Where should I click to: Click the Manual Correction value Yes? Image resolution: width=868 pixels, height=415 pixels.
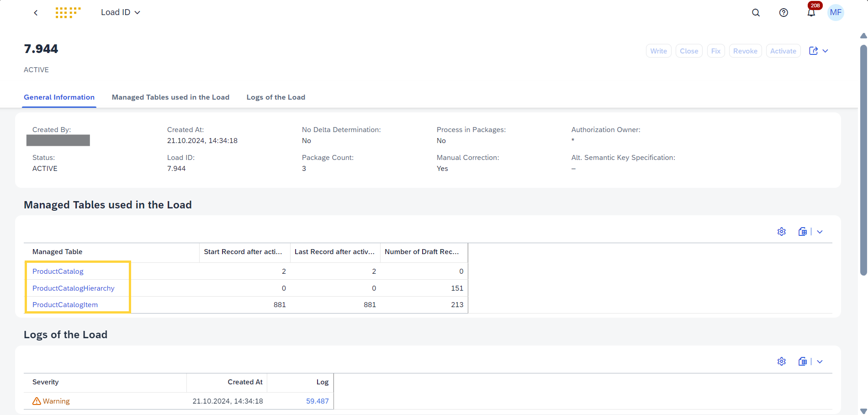point(442,169)
